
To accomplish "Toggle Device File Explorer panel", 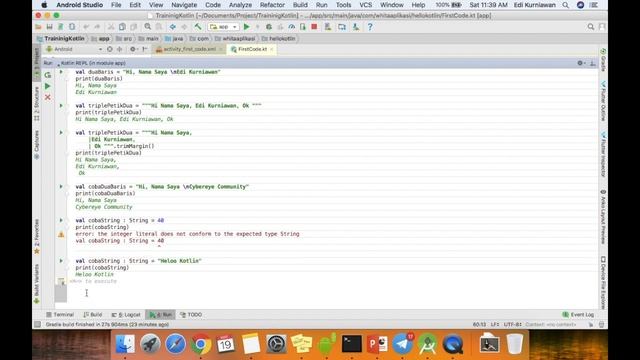I will 603,282.
